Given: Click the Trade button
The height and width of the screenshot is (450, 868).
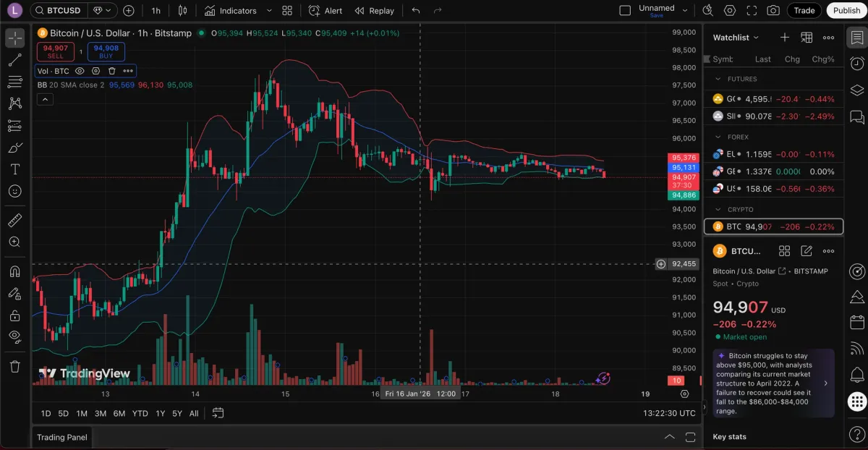Looking at the screenshot, I should point(804,11).
